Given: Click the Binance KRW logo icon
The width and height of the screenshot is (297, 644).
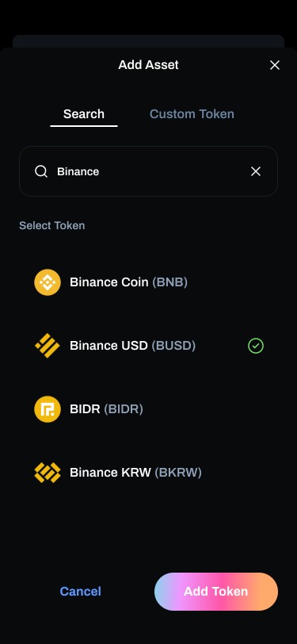Looking at the screenshot, I should (x=48, y=473).
